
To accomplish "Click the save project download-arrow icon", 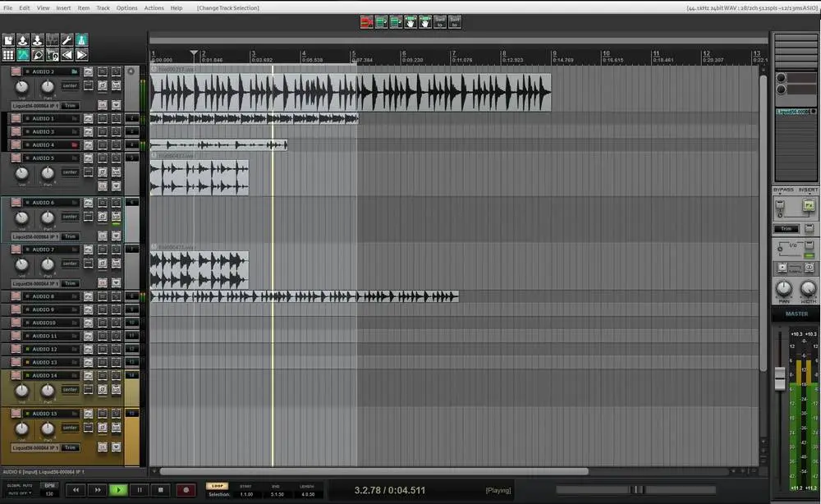I will [38, 40].
